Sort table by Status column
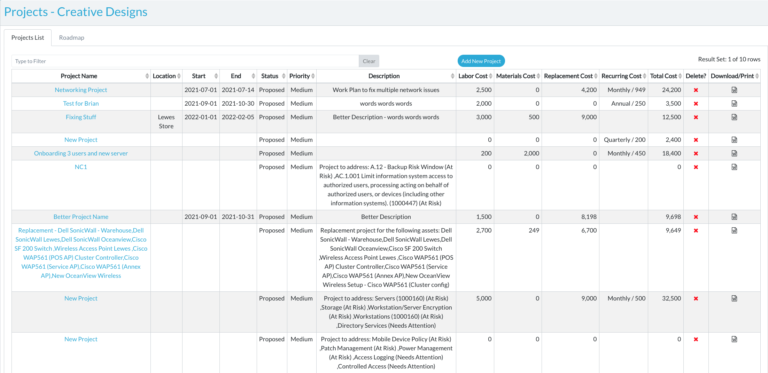This screenshot has height=373, width=768. point(272,76)
